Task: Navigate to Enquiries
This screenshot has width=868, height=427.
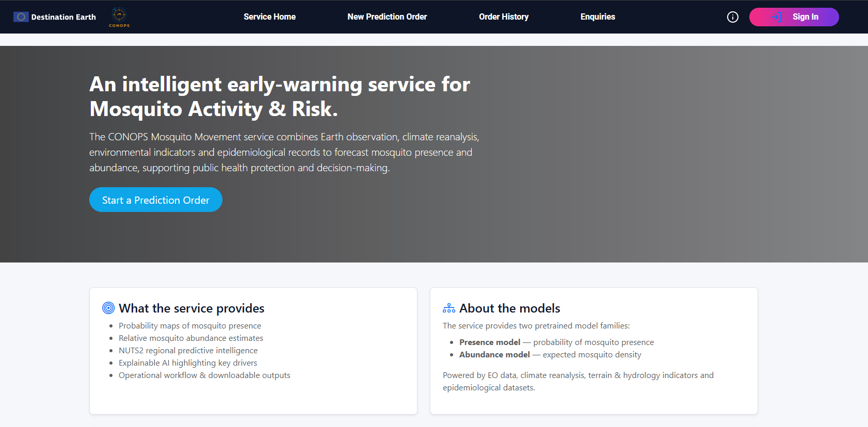Action: coord(598,17)
